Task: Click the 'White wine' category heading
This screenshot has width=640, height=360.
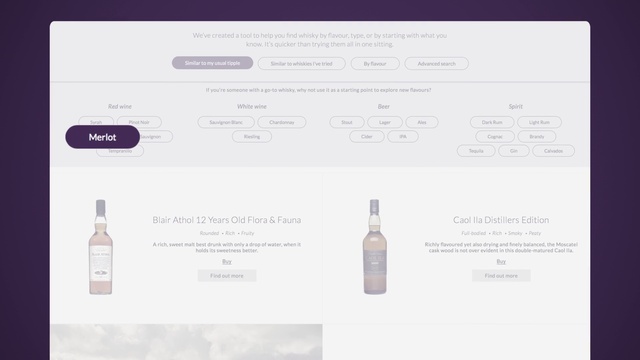Action: pyautogui.click(x=252, y=106)
